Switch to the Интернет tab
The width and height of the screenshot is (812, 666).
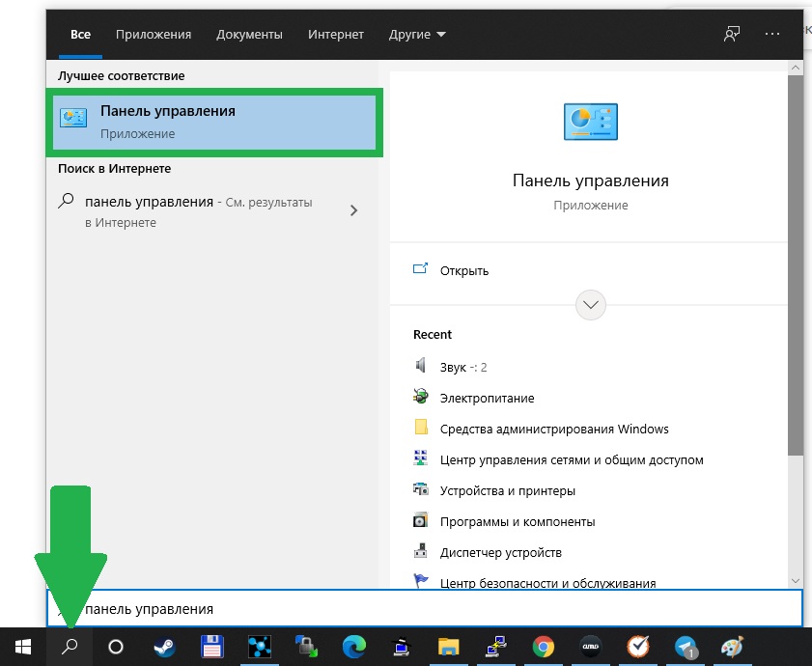click(336, 34)
